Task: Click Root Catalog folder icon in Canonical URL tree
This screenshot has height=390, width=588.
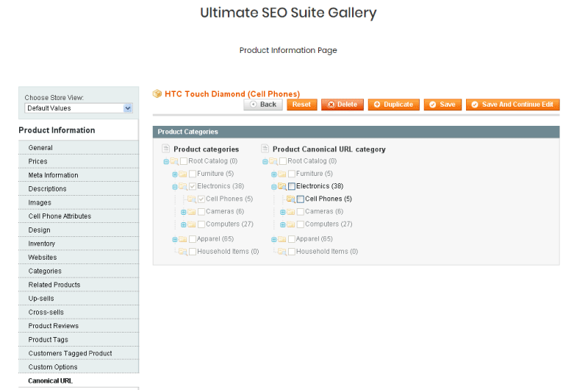Action: [x=273, y=161]
